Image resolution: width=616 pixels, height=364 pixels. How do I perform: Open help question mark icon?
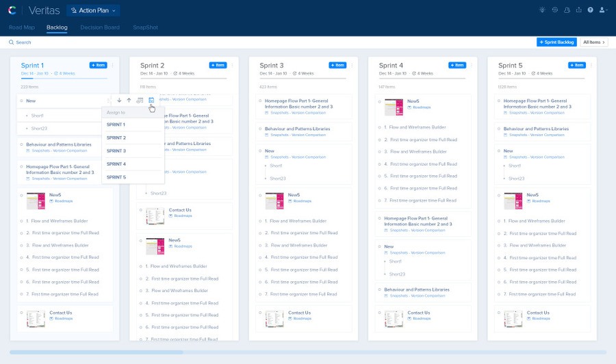pyautogui.click(x=591, y=10)
